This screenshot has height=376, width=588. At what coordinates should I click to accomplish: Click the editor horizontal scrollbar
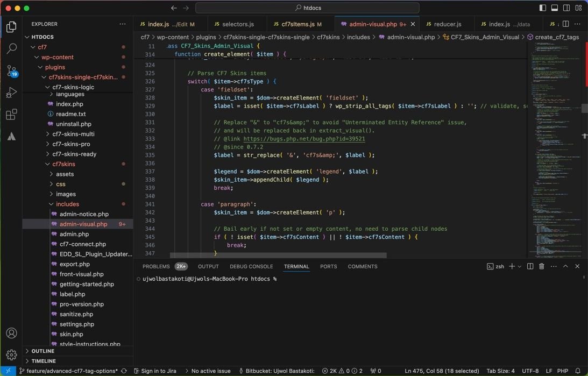278,256
